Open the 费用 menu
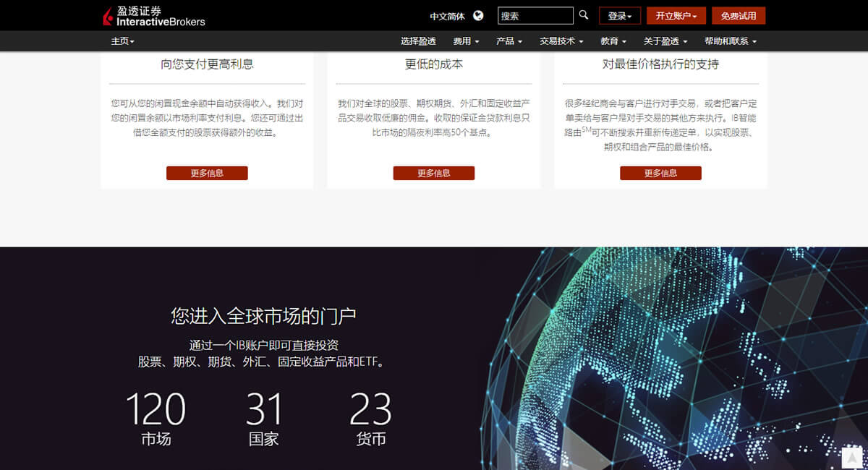Image resolution: width=868 pixels, height=470 pixels. pos(466,41)
